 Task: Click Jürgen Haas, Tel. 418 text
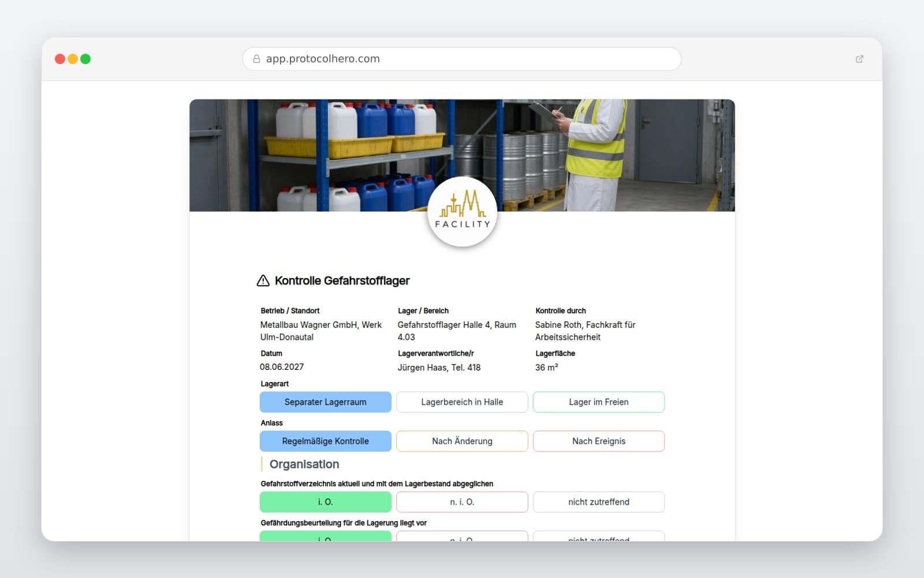point(439,368)
